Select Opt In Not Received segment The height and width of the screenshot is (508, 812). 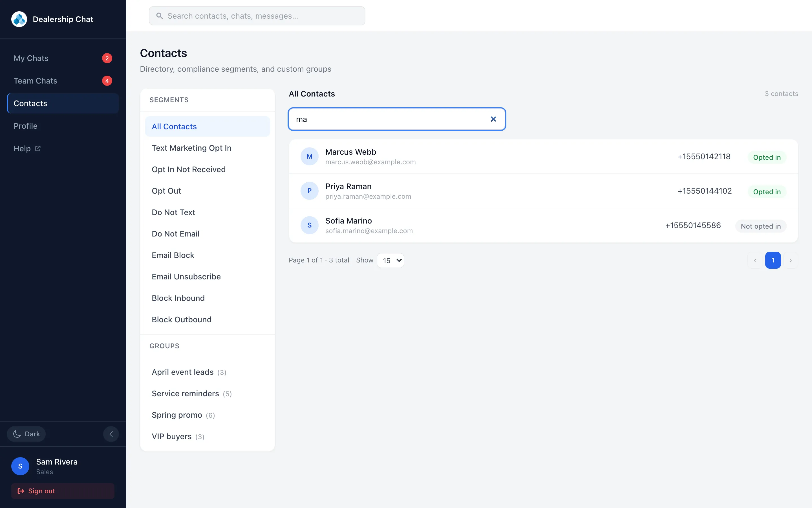pyautogui.click(x=207, y=169)
